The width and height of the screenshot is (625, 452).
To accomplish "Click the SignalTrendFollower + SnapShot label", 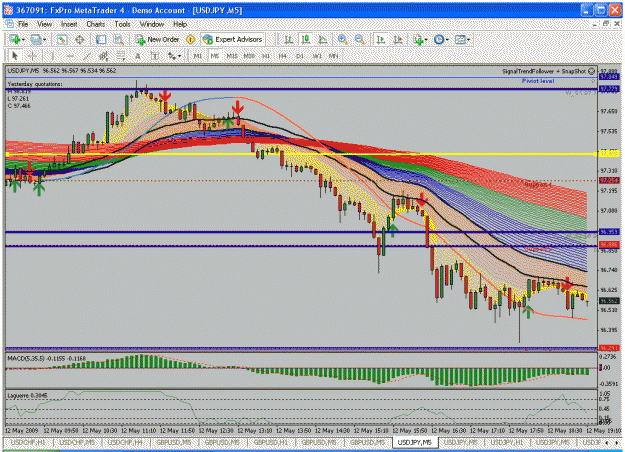I will 544,71.
